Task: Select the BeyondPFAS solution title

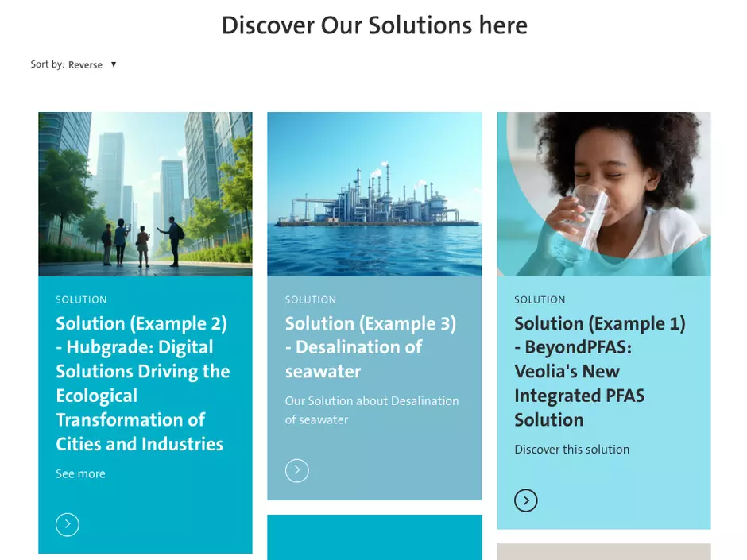Action: (x=601, y=371)
